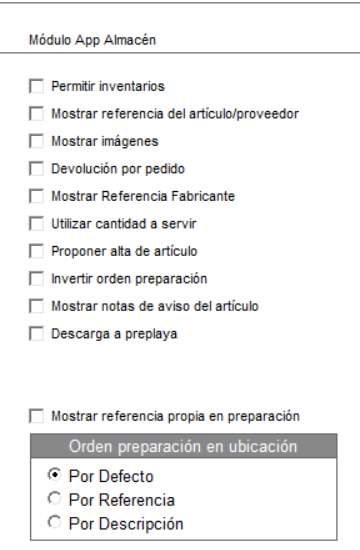Click the Módulo App Almacén header
Screen dimensions: 360x550
92,40
